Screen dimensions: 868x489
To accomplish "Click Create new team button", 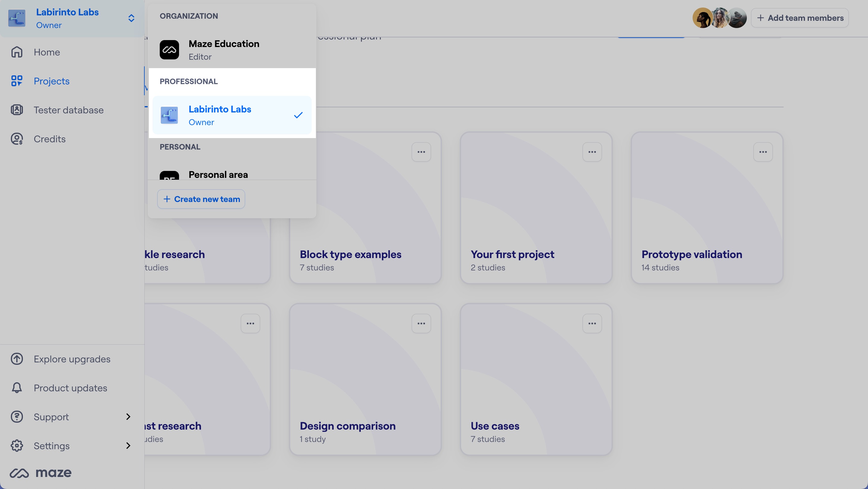I will coord(201,199).
